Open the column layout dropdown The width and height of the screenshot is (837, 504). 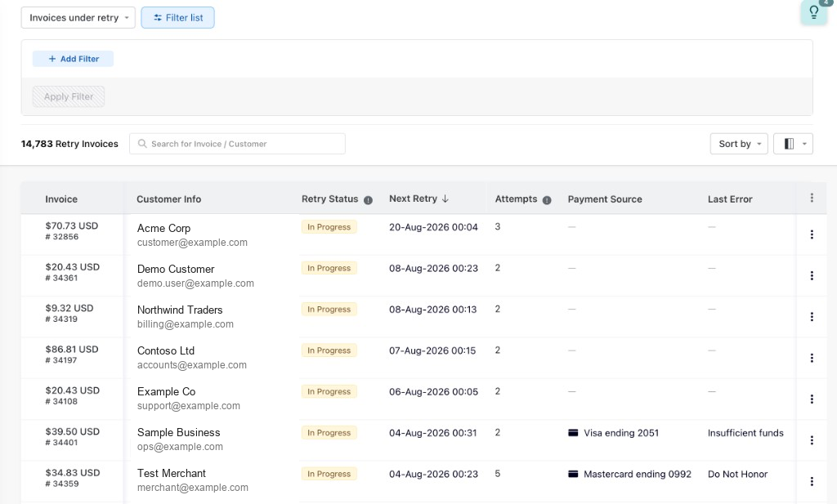[793, 144]
